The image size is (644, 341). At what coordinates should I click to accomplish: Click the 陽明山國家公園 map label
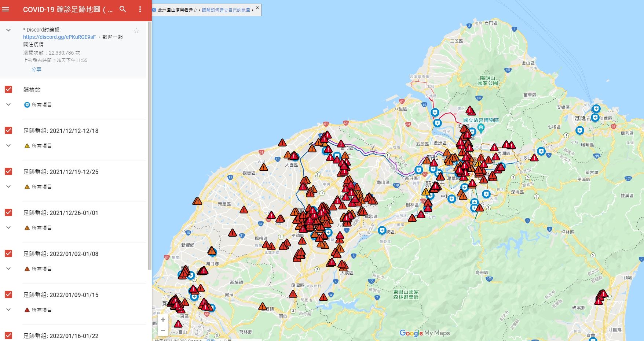(x=488, y=81)
